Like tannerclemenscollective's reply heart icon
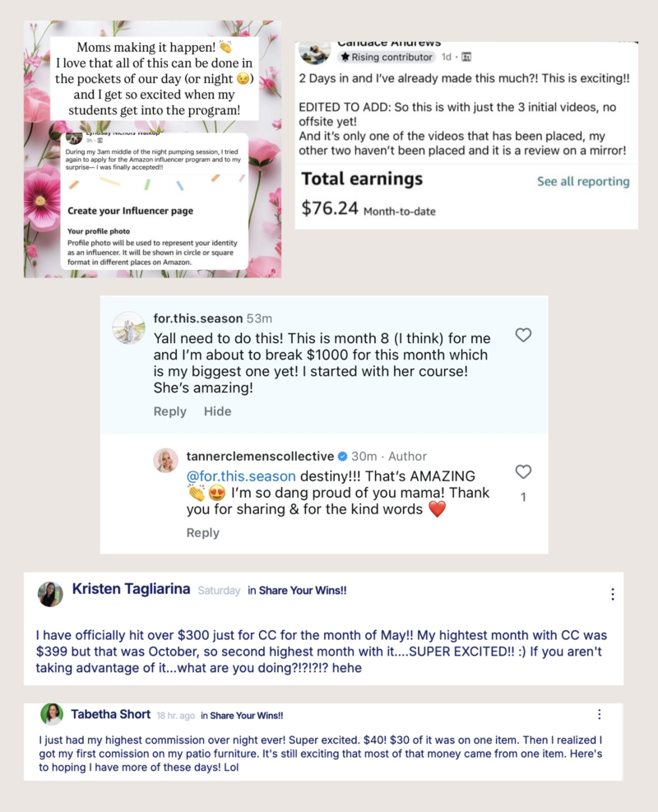Viewport: 658px width, 812px height. click(x=523, y=471)
